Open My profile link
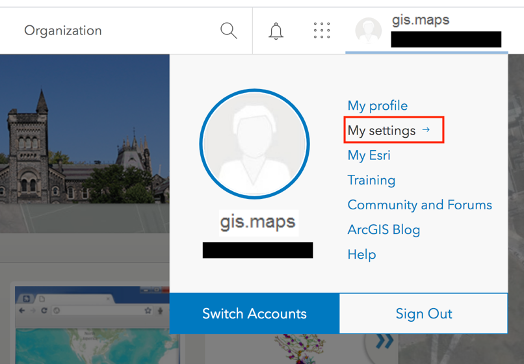 (x=377, y=106)
